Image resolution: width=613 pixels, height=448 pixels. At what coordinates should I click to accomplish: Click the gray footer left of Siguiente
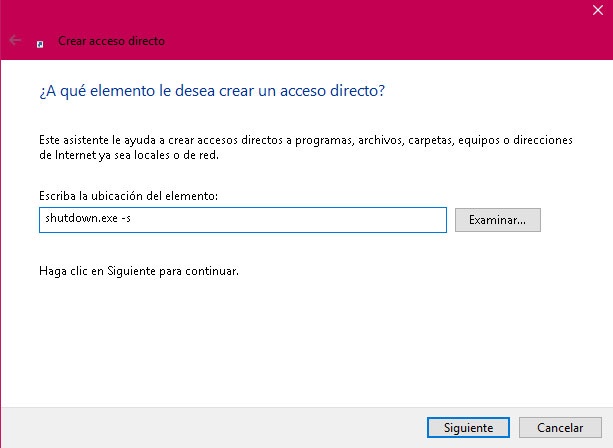200,427
